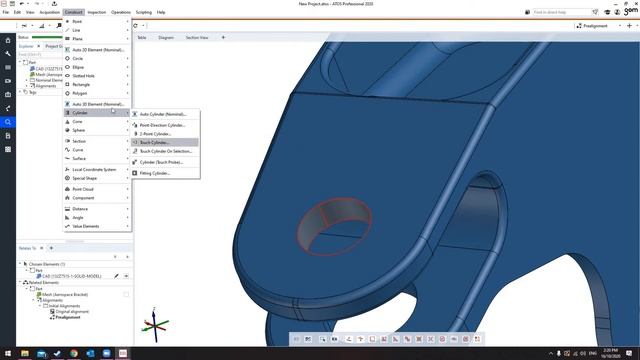640x360 pixels.
Task: Open the toolbox icon in left sidebar
Action: 8,95
